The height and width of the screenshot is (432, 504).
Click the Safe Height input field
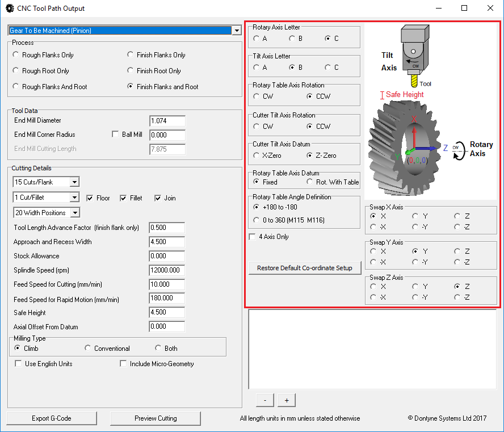166,312
